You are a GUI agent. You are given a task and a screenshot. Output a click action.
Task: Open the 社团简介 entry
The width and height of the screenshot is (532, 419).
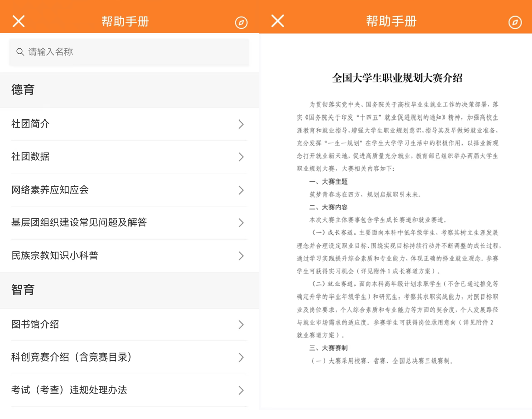click(31, 124)
